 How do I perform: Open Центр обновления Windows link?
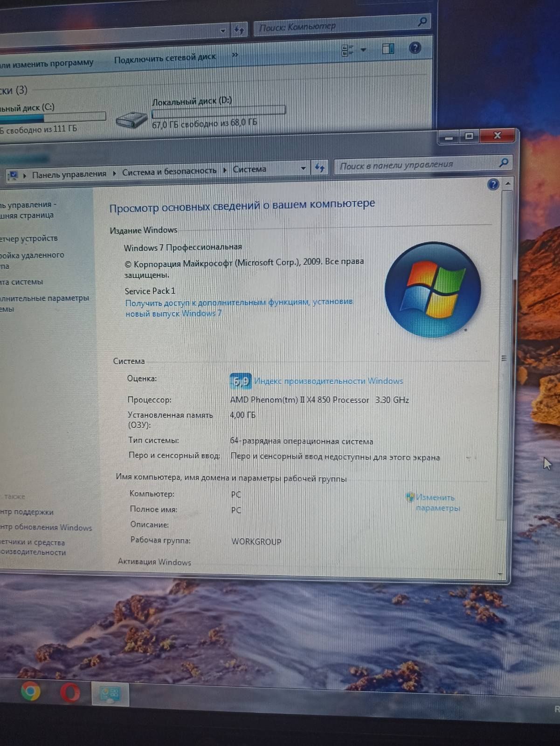(x=46, y=527)
